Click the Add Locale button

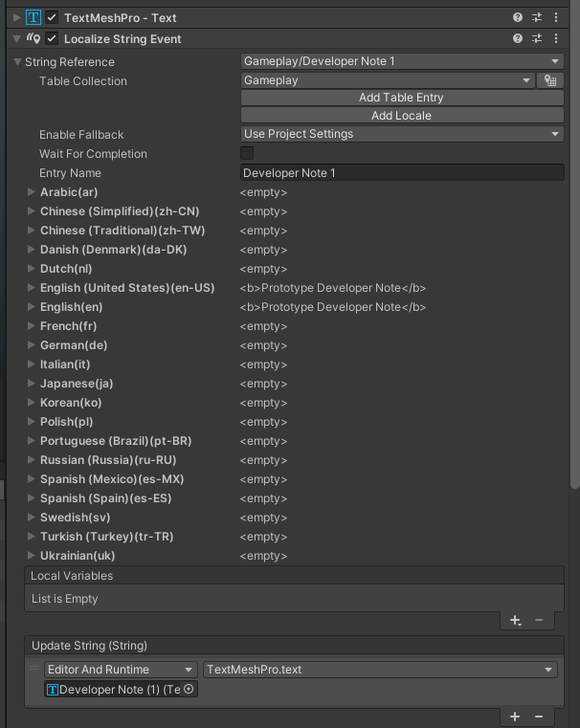click(401, 116)
